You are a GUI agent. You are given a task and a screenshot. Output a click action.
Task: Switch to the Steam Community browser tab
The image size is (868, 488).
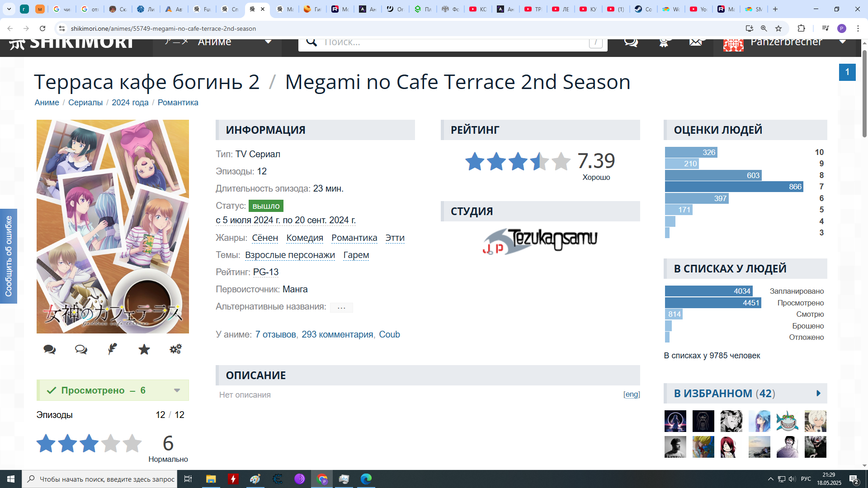pos(643,9)
